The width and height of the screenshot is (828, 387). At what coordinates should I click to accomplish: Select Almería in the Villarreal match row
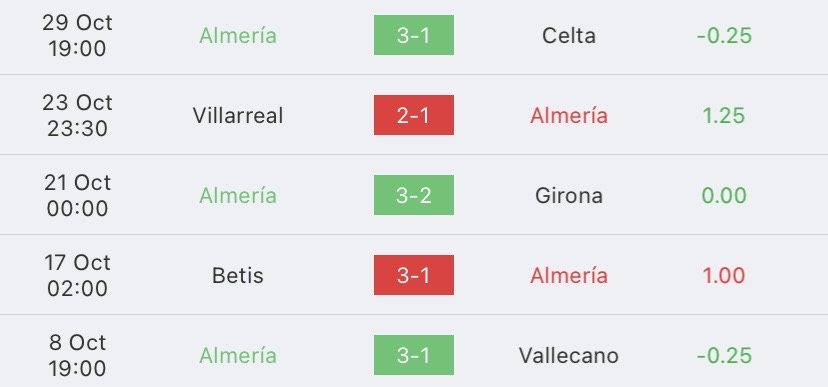coord(569,116)
